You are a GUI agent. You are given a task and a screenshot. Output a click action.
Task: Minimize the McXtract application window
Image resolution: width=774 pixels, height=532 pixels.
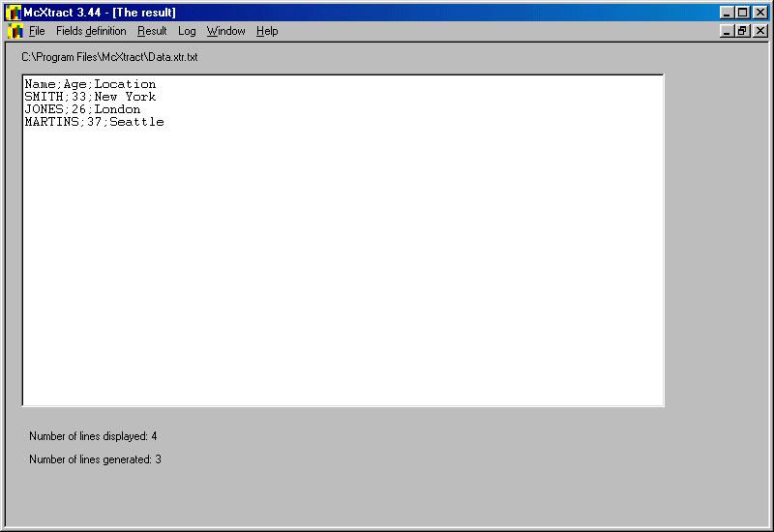tap(727, 13)
